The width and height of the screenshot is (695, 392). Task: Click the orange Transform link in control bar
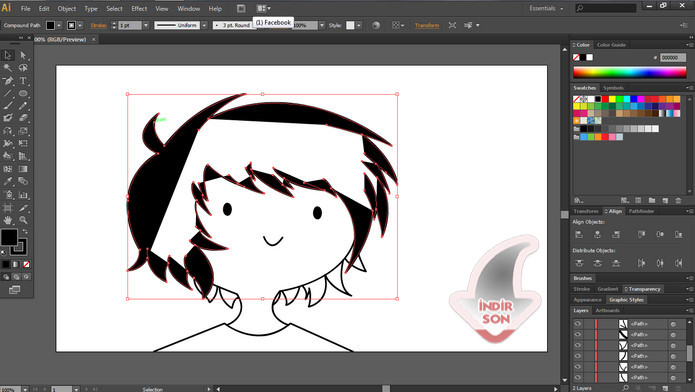click(x=426, y=25)
